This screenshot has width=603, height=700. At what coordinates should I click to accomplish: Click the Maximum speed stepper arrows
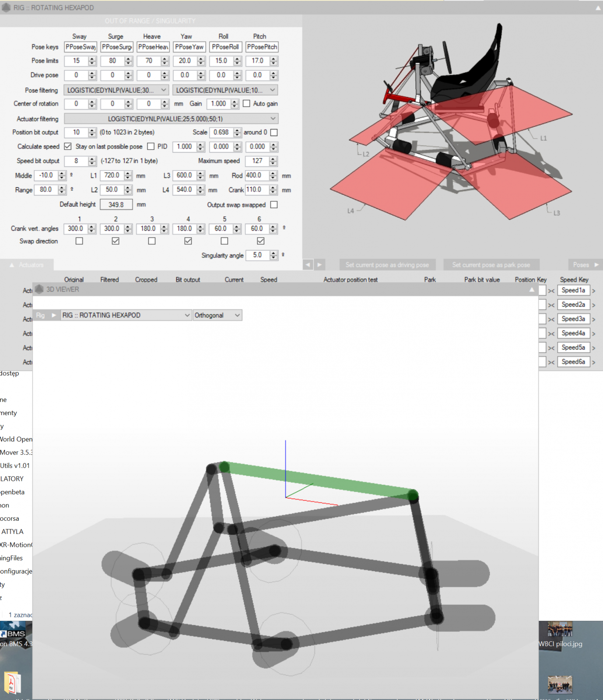[x=273, y=161]
